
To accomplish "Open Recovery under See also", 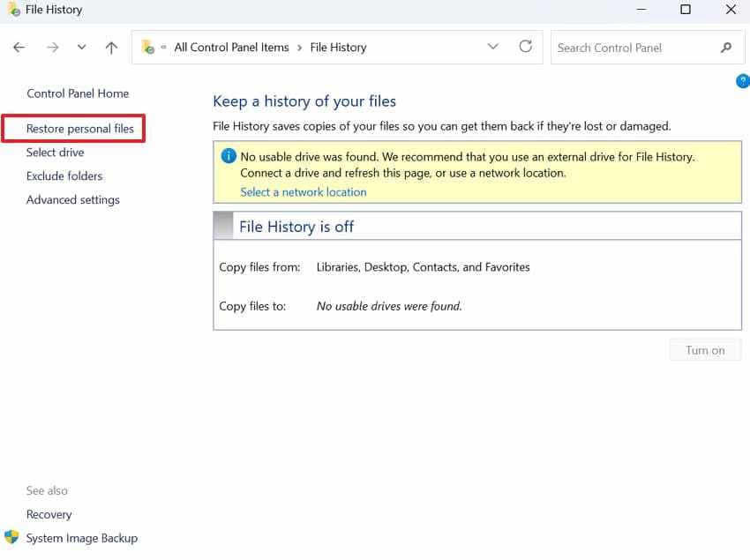I will [x=49, y=514].
